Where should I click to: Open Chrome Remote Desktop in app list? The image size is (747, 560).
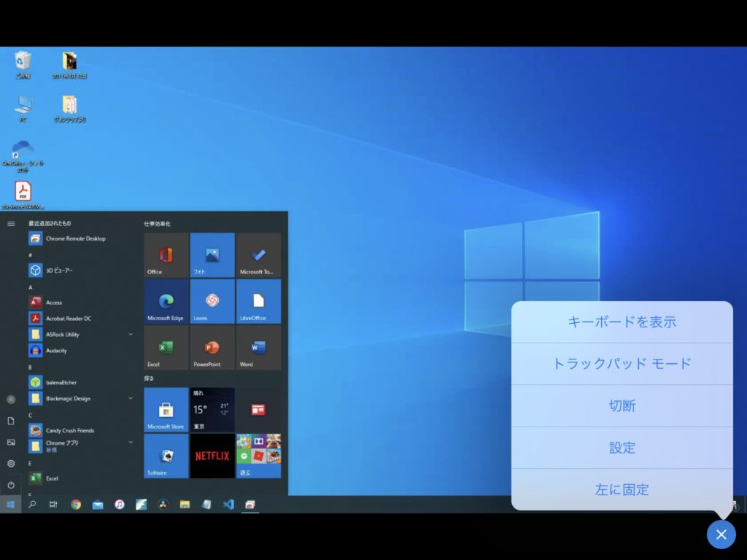(x=81, y=238)
